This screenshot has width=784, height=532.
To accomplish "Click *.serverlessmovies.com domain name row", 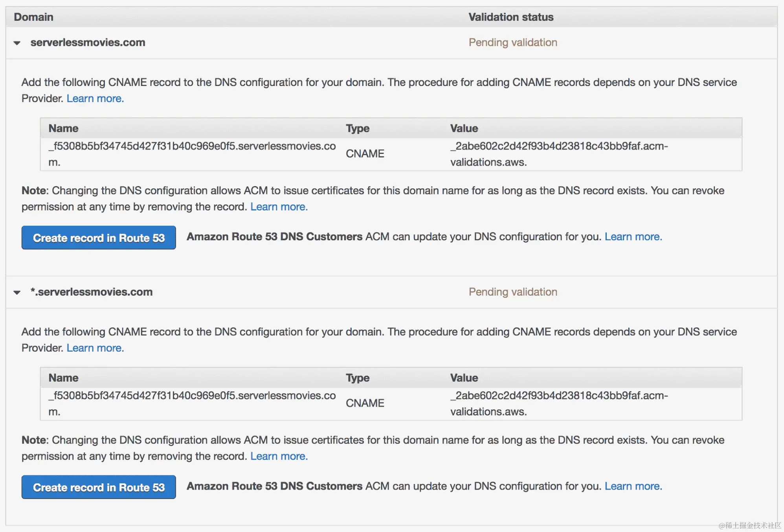I will (x=92, y=292).
